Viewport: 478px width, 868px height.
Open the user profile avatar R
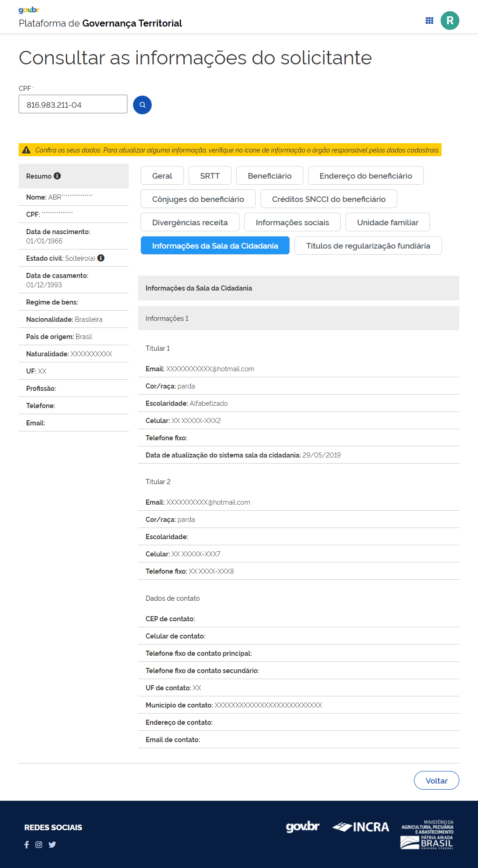tap(450, 21)
